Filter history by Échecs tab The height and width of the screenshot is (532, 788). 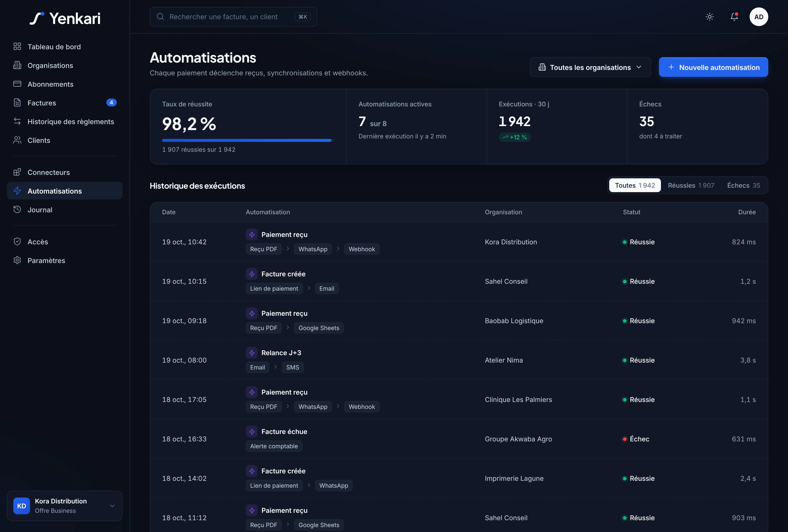click(743, 185)
